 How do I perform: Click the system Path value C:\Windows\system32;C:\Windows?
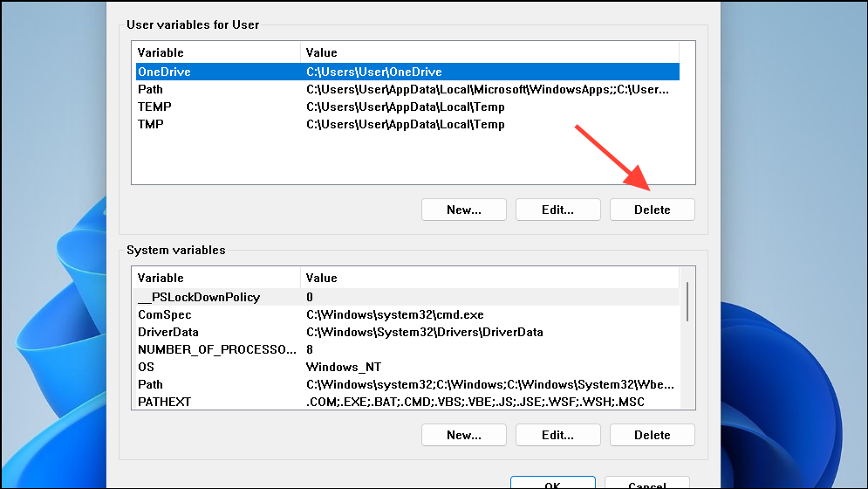[x=490, y=384]
